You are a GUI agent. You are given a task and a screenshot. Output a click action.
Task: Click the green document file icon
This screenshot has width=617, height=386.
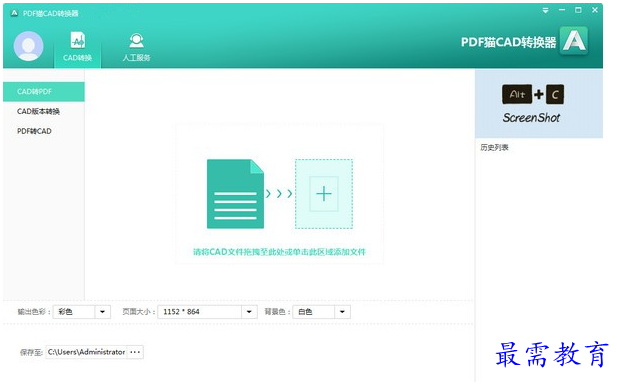coord(235,194)
